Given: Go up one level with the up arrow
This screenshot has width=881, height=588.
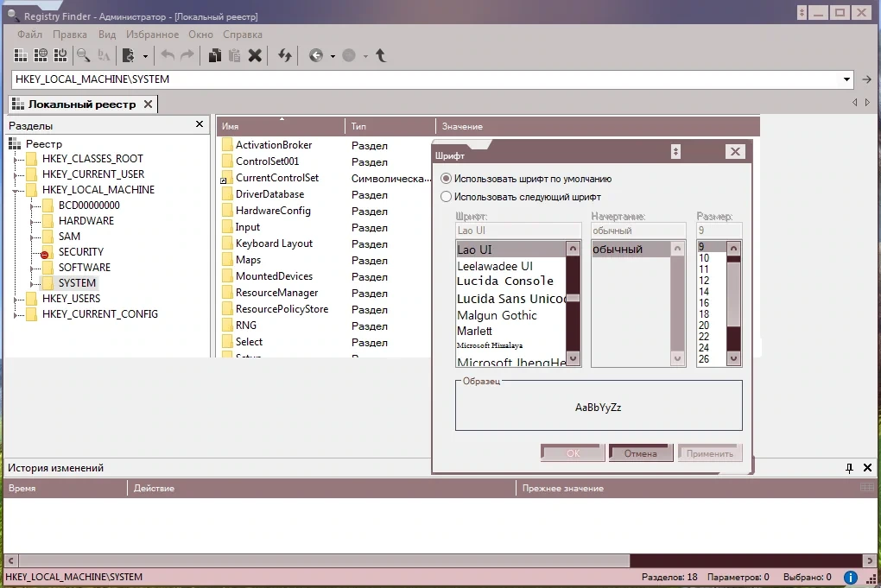Looking at the screenshot, I should tap(381, 55).
